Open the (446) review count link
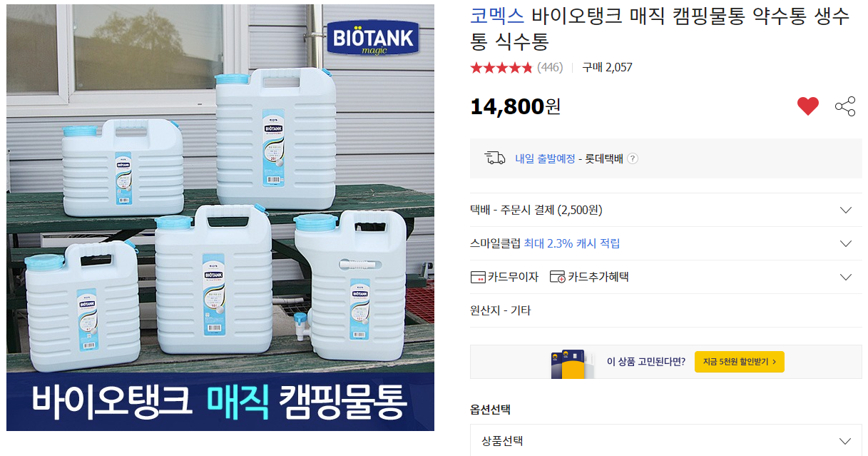 tap(550, 68)
